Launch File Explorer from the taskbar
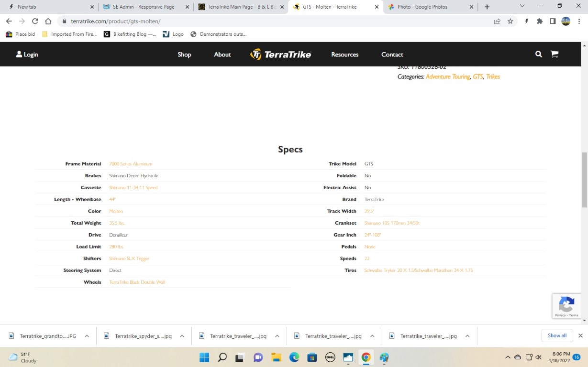Screen dimensions: 588x367 tap(276, 357)
